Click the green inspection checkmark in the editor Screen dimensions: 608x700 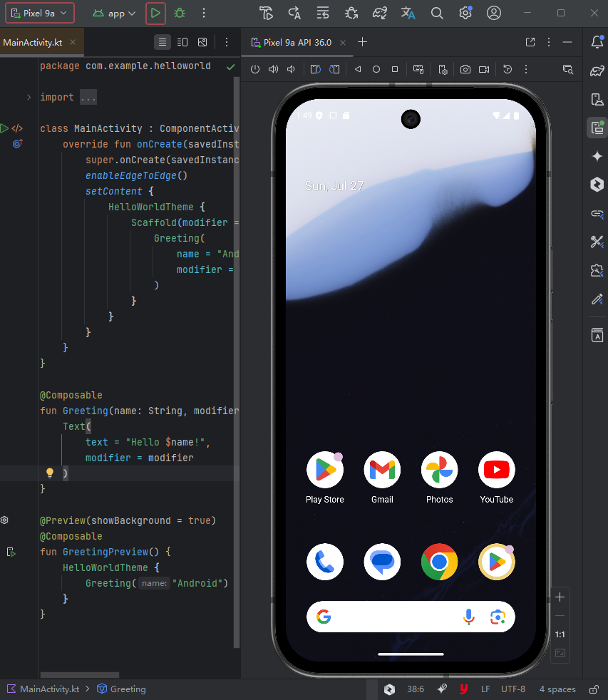coord(230,67)
